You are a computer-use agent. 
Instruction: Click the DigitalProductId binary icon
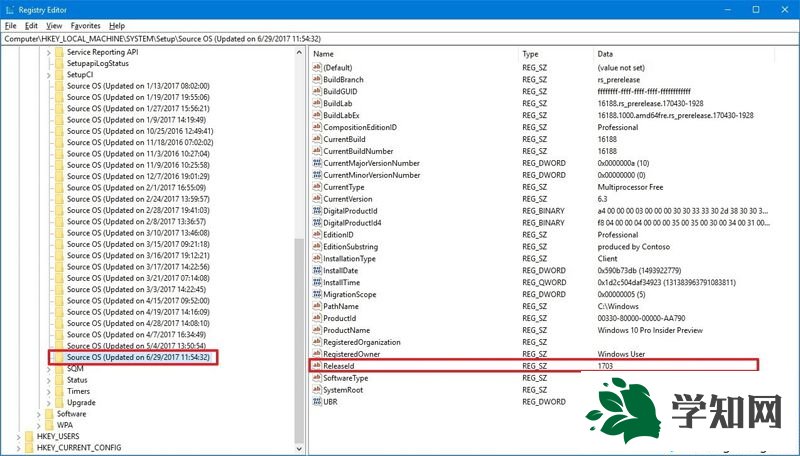click(x=317, y=211)
